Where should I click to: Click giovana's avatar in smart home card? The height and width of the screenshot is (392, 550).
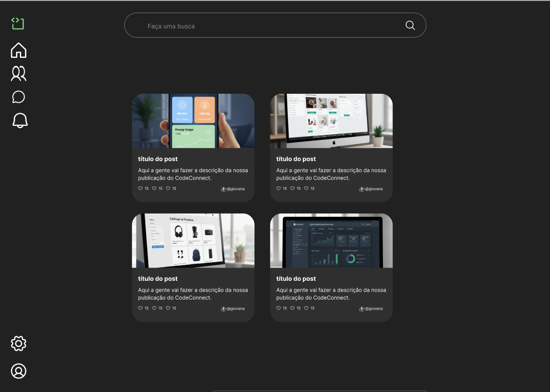tap(224, 189)
